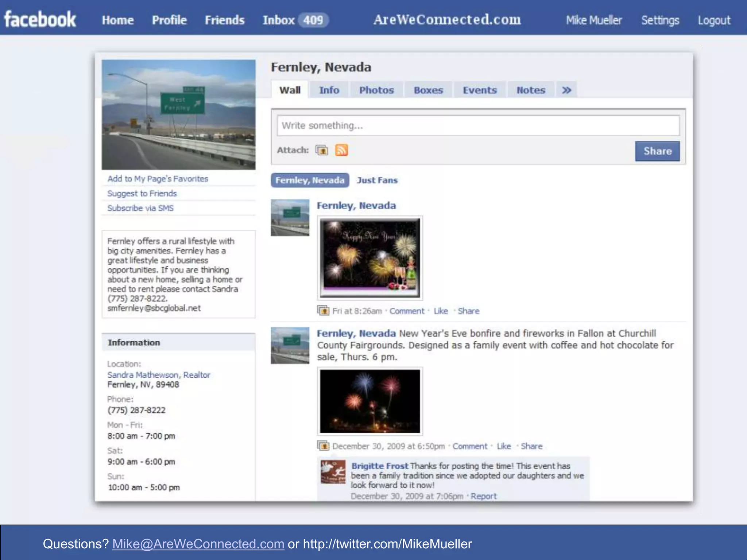Click Subscribe via SMS link

tap(140, 208)
